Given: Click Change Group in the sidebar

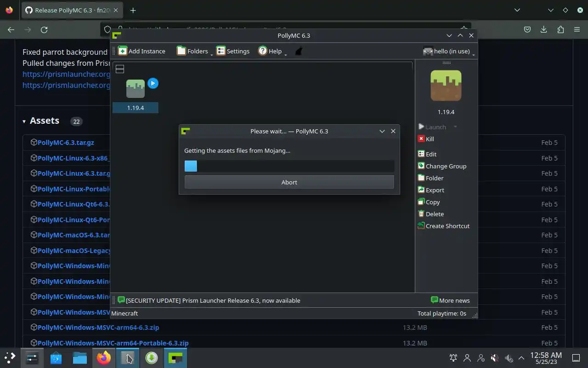Looking at the screenshot, I should pyautogui.click(x=442, y=166).
